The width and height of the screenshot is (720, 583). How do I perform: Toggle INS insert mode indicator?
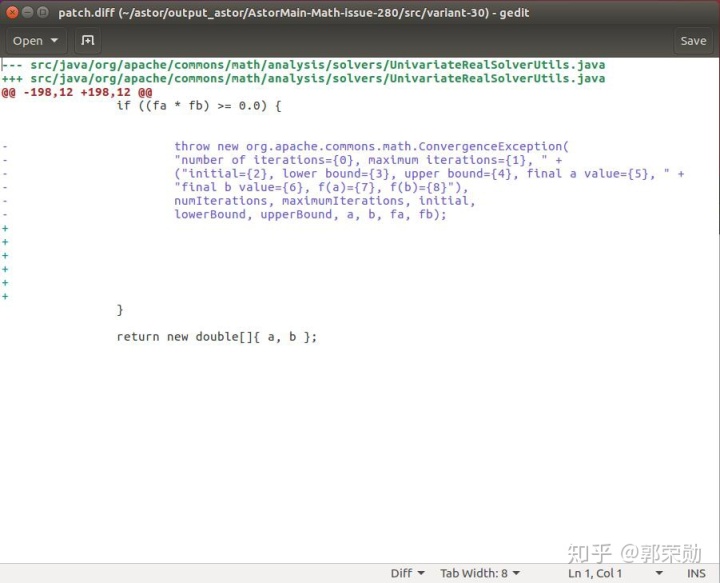point(696,573)
